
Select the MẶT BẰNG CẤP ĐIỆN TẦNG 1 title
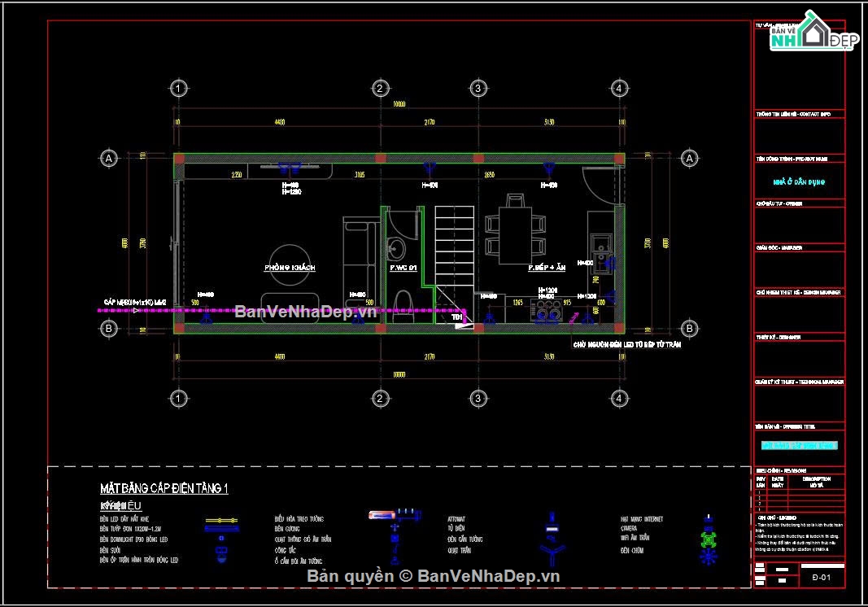[164, 488]
